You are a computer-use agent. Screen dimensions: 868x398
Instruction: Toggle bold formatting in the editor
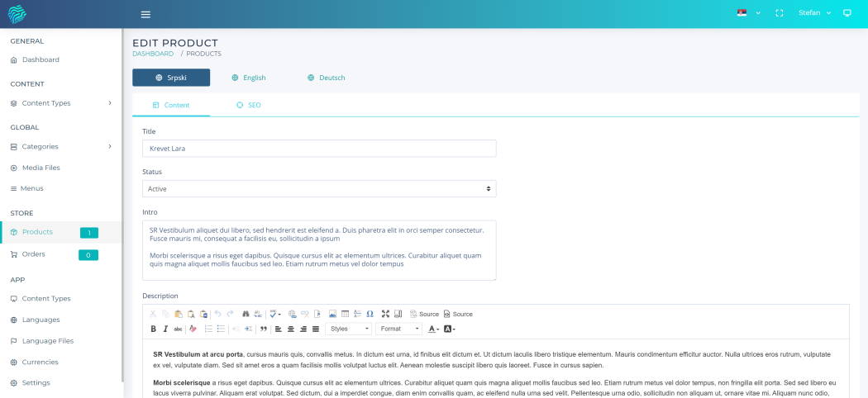[154, 329]
